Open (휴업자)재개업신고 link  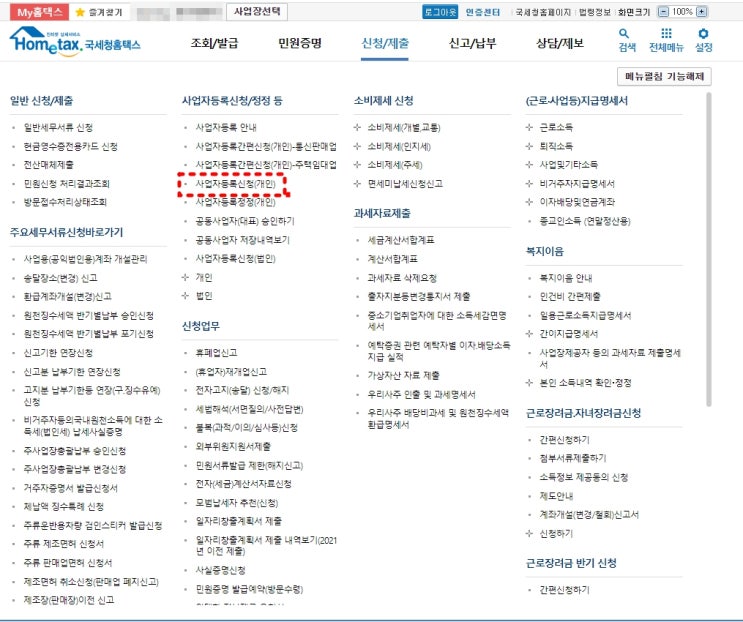(231, 372)
